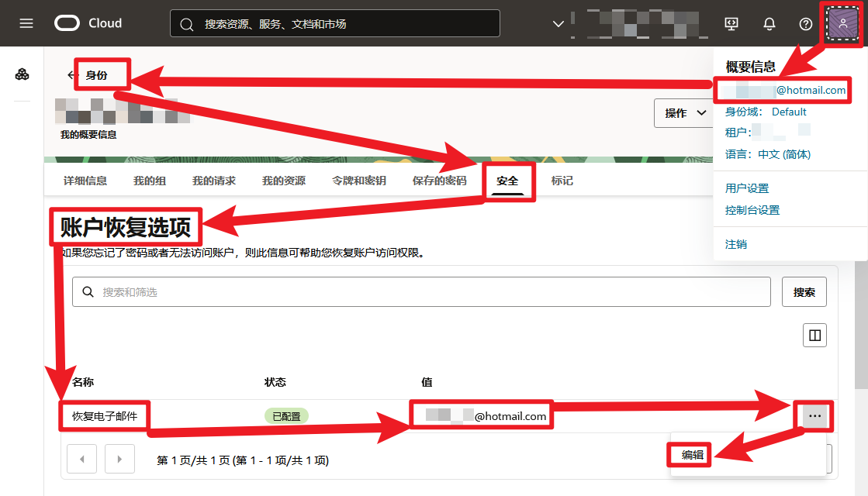Screen dimensions: 868x496
Task: Expand the region dropdown chevron in header
Action: tap(558, 24)
